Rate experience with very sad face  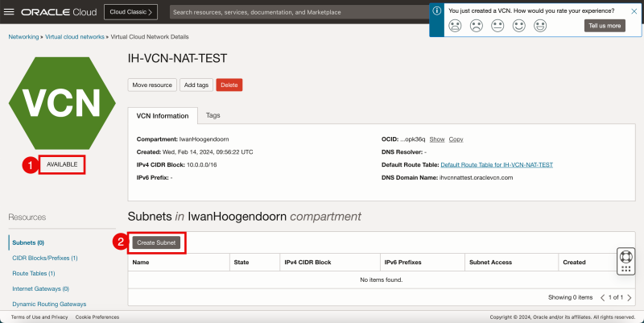455,26
